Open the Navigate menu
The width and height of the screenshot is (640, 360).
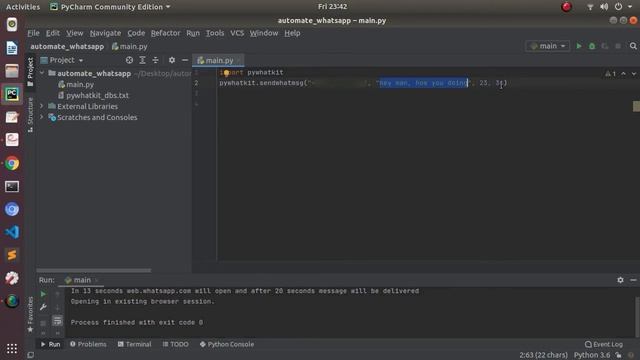(105, 33)
